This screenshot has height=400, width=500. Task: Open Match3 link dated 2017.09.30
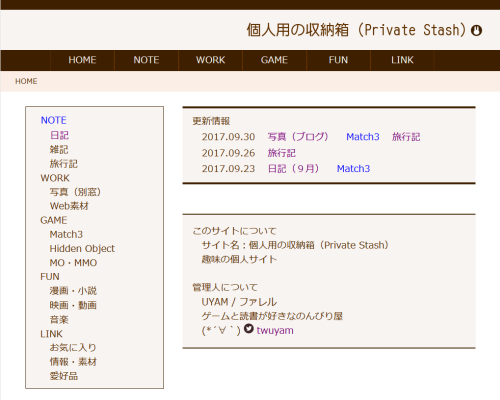click(x=363, y=137)
